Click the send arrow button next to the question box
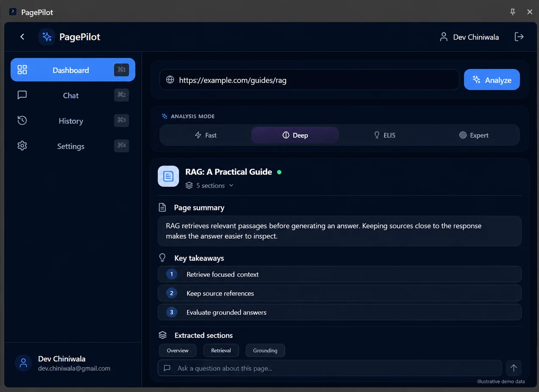Viewport: 539px width, 392px height. coord(514,368)
